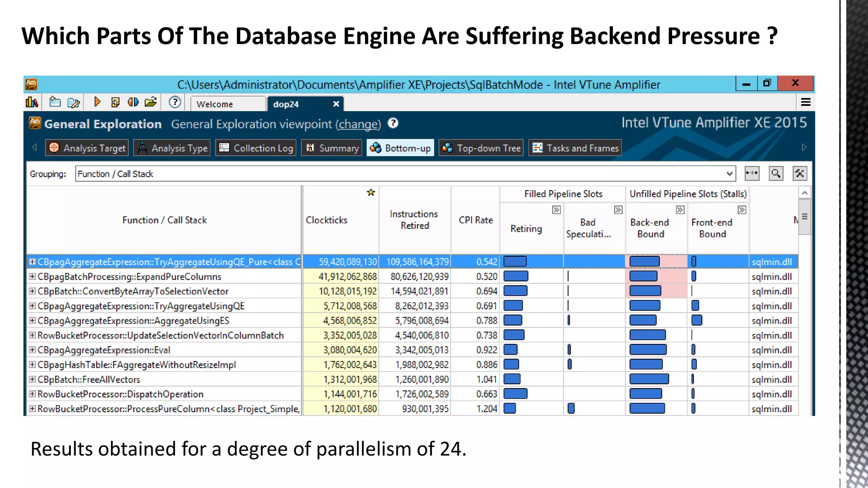The height and width of the screenshot is (488, 868).
Task: Click the vertical scrollbar up arrow
Action: [x=804, y=193]
